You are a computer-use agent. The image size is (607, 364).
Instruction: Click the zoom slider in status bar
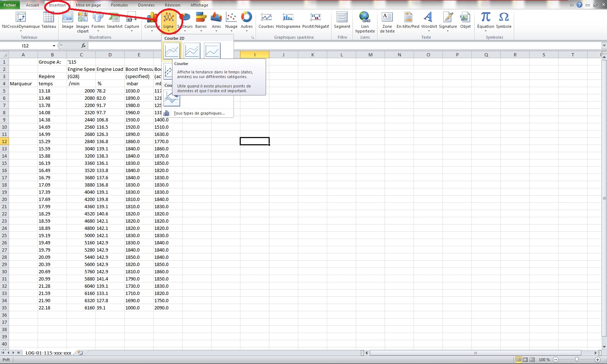click(577, 360)
